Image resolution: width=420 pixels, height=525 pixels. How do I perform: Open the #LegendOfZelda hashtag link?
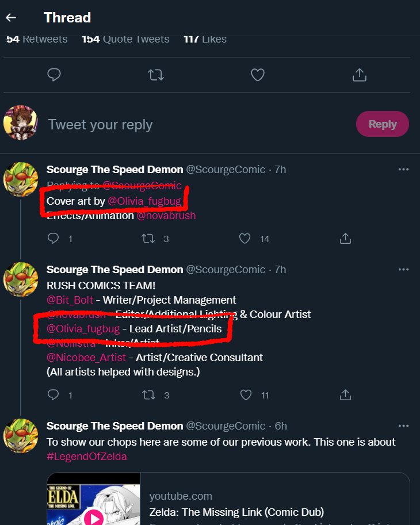point(87,457)
